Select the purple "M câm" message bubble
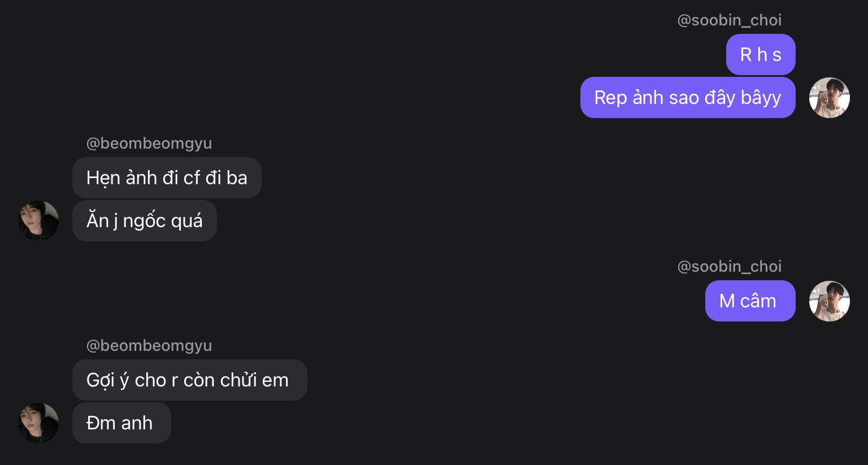 point(750,301)
